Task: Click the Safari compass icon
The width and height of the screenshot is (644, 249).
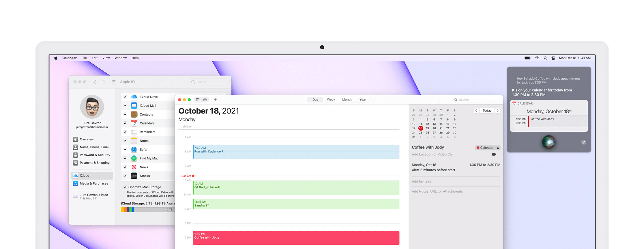Action: coord(134,150)
